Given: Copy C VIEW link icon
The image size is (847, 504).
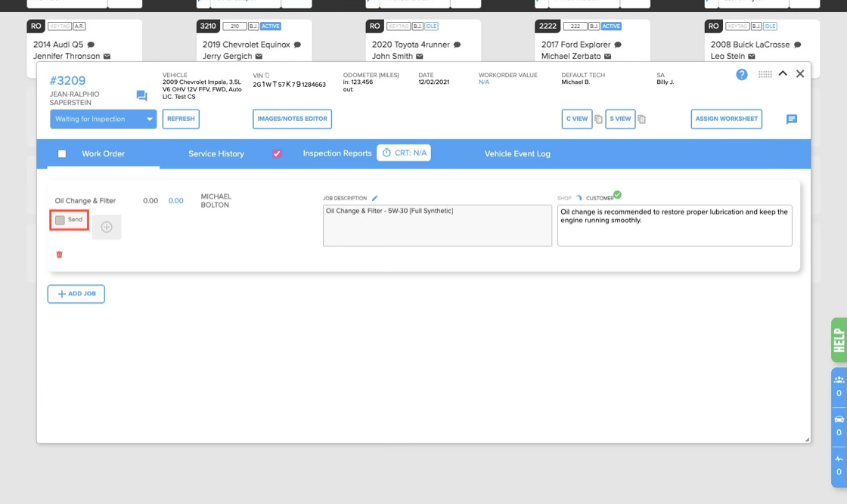Looking at the screenshot, I should pyautogui.click(x=598, y=119).
